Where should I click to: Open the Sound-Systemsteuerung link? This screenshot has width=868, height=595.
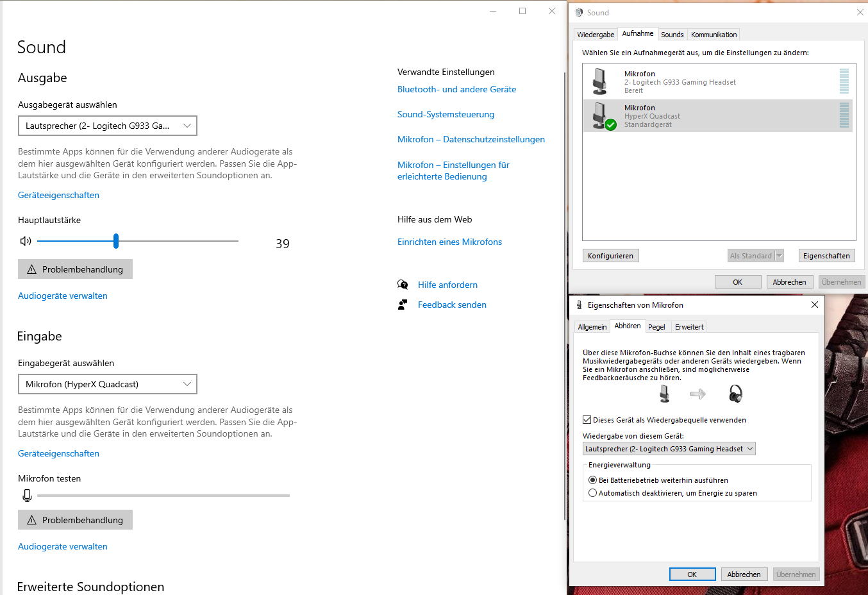click(x=446, y=114)
